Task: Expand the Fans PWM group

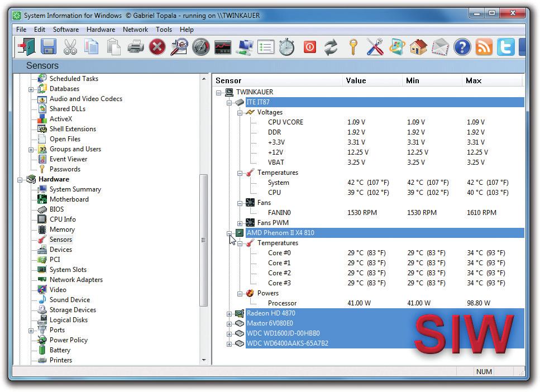Action: pos(240,223)
